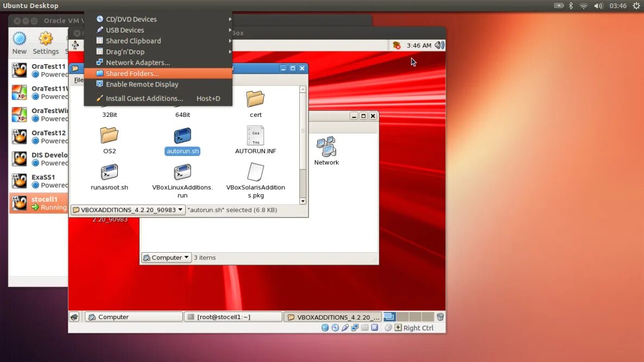Click shared folders icon in VM status bar

click(x=365, y=328)
